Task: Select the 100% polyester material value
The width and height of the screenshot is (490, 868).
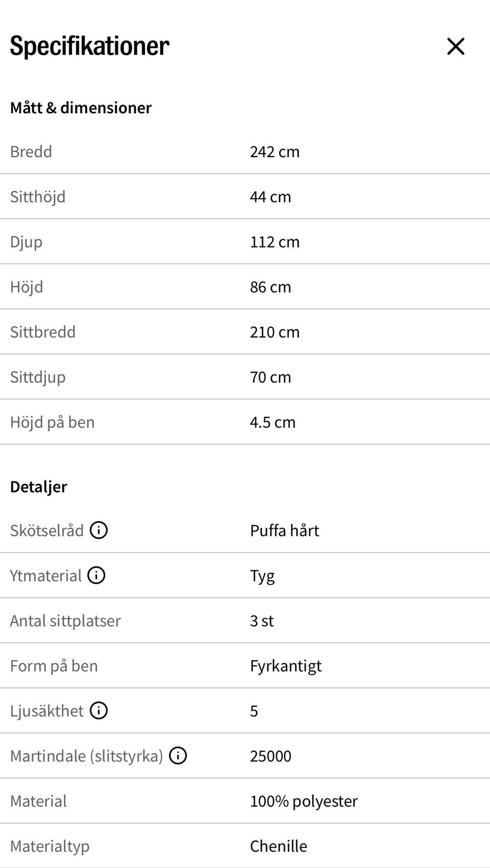Action: (x=304, y=801)
